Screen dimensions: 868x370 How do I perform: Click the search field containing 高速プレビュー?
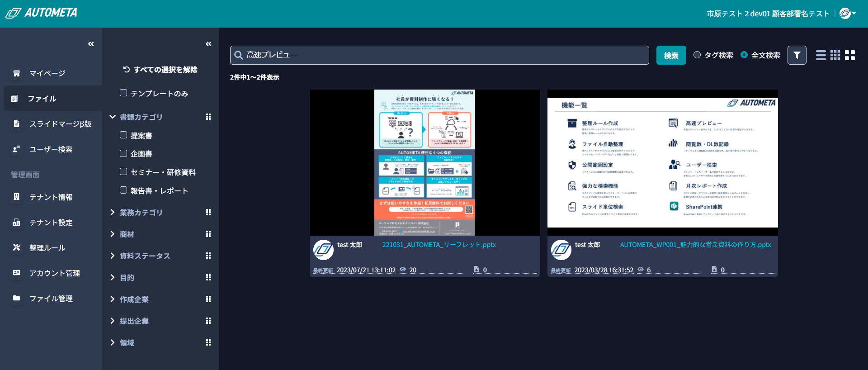(x=439, y=55)
